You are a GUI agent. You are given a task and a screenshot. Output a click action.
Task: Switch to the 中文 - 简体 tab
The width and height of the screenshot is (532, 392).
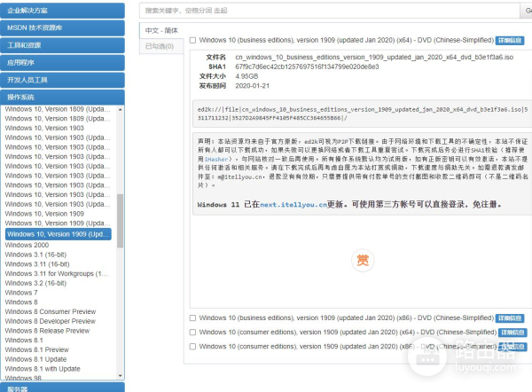click(161, 30)
